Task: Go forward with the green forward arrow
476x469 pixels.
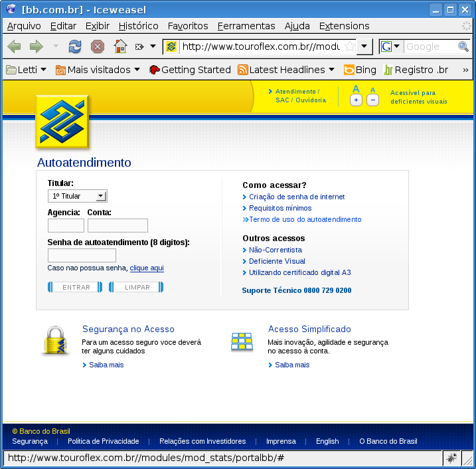Action: point(37,47)
